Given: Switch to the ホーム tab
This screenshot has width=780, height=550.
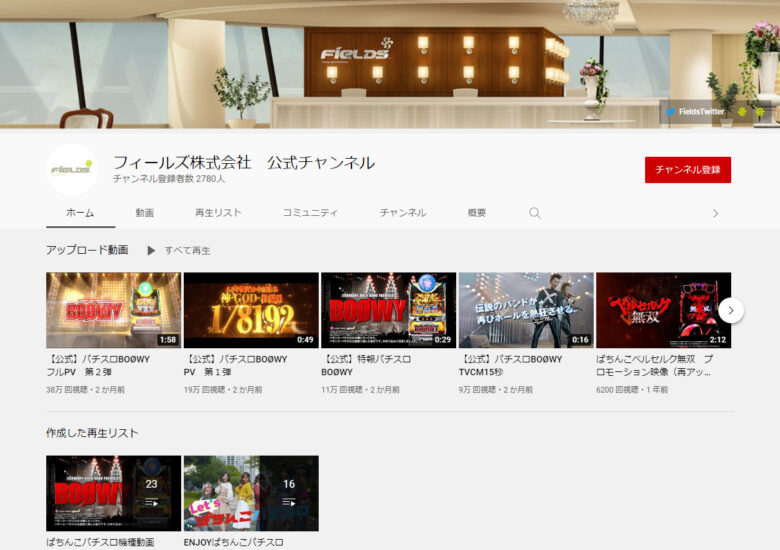Looking at the screenshot, I should point(81,213).
